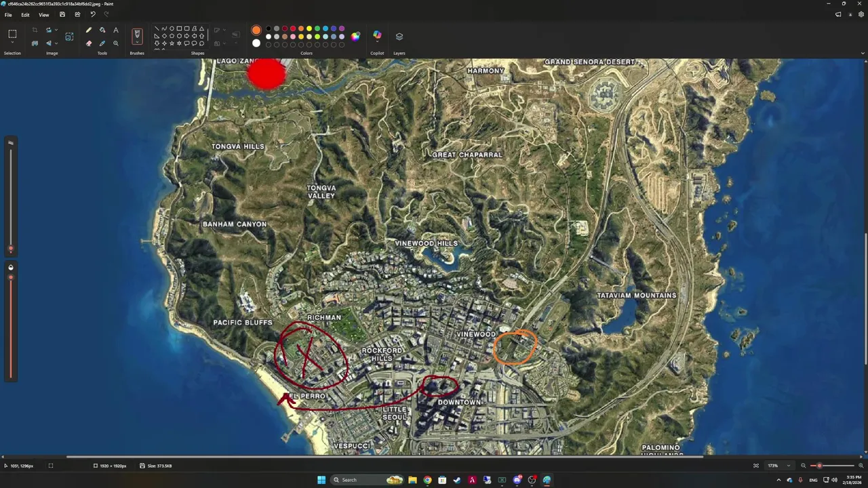Click the Redo arrow
Screen dimensions: 868x488
point(106,14)
